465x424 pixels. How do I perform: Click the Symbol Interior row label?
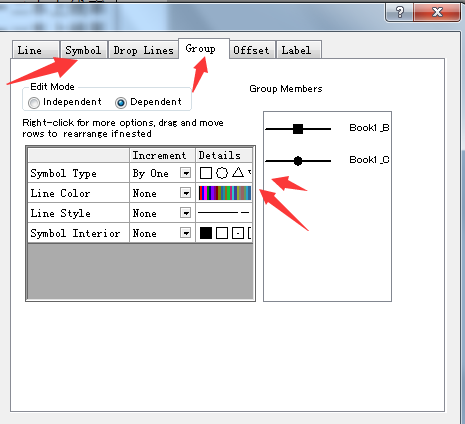[75, 233]
